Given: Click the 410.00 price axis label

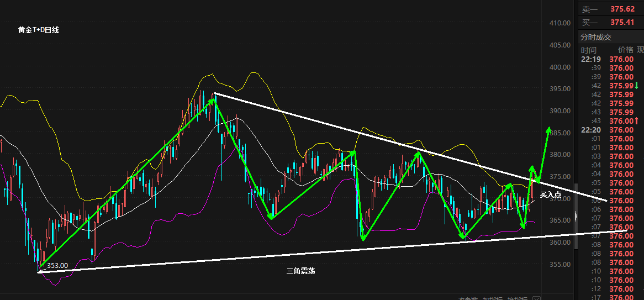Looking at the screenshot, I should (x=560, y=23).
